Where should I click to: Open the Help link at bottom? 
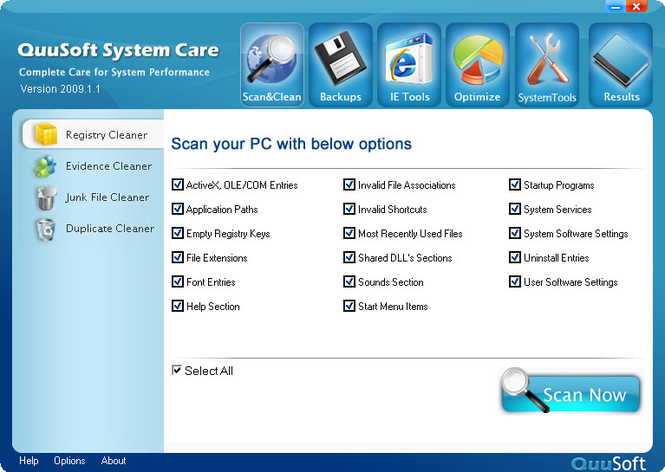point(28,461)
